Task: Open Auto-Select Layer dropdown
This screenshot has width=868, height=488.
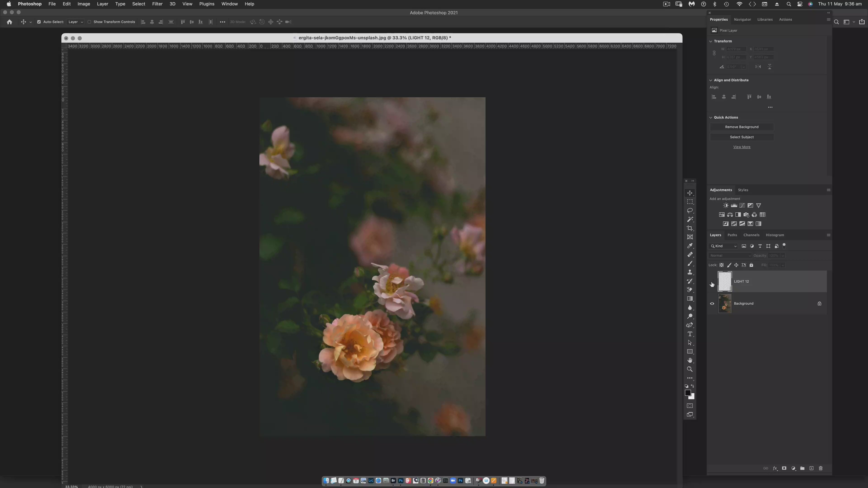Action: pos(75,22)
